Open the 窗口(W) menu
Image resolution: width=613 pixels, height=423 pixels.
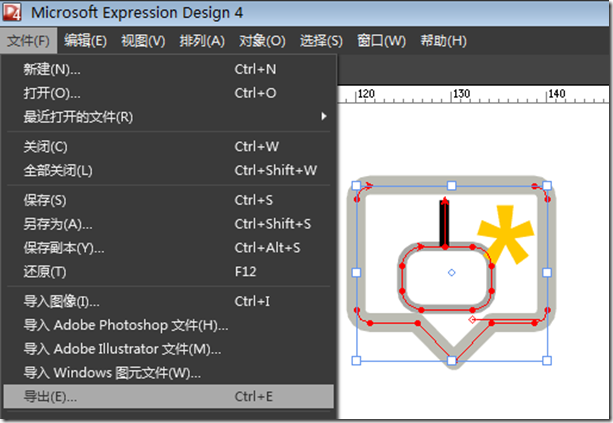tap(382, 41)
